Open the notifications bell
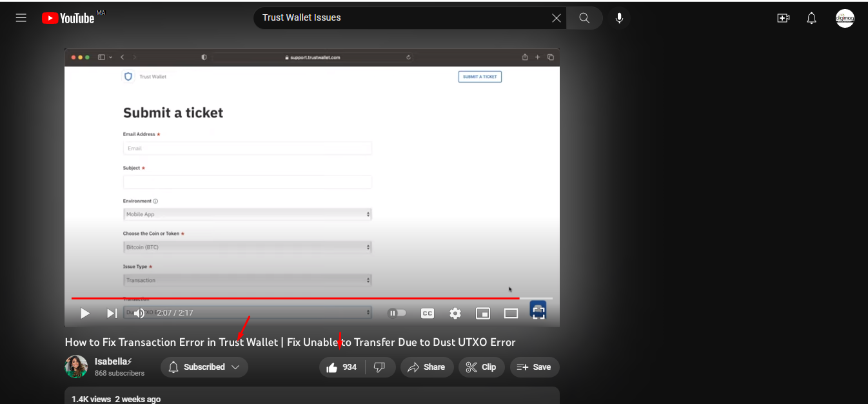Viewport: 868px width, 404px height. pyautogui.click(x=812, y=18)
